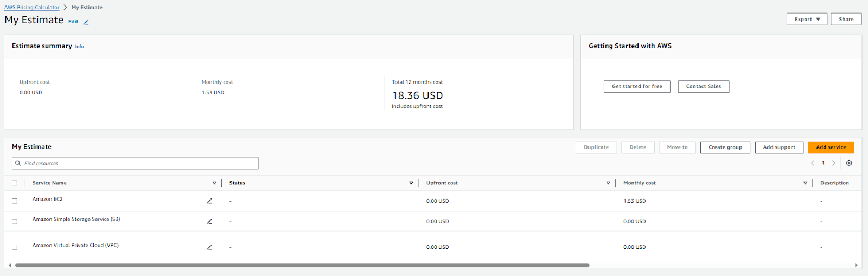Click the search magnifier icon in Find resources
The height and width of the screenshot is (276, 868).
18,163
